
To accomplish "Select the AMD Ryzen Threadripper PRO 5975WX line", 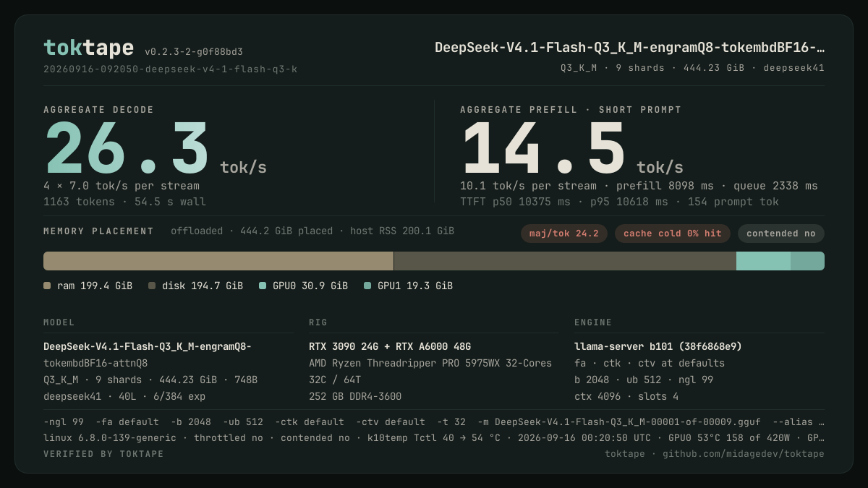I will tap(430, 363).
